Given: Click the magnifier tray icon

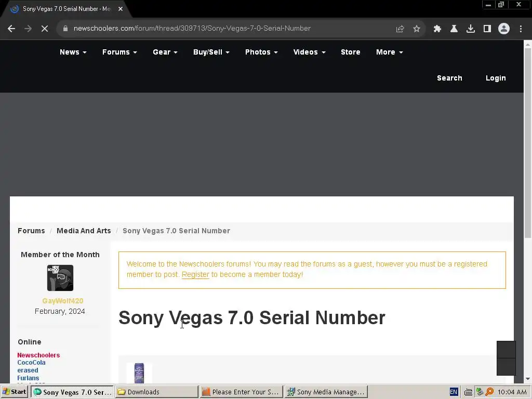Looking at the screenshot, I should tap(489, 392).
